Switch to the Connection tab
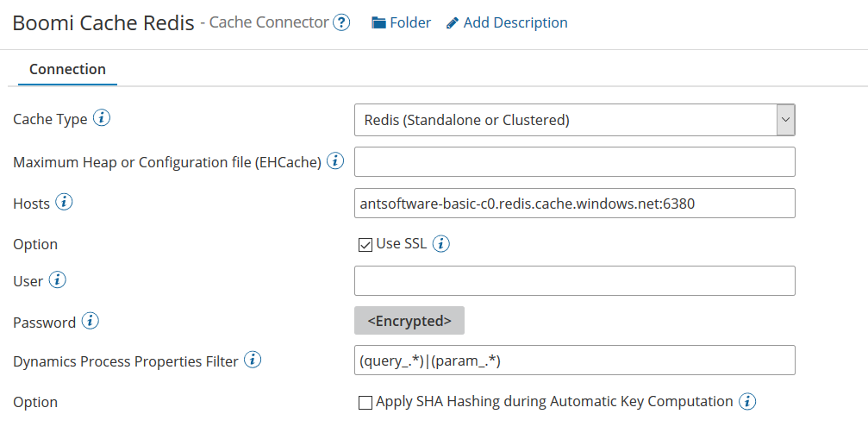 (67, 69)
